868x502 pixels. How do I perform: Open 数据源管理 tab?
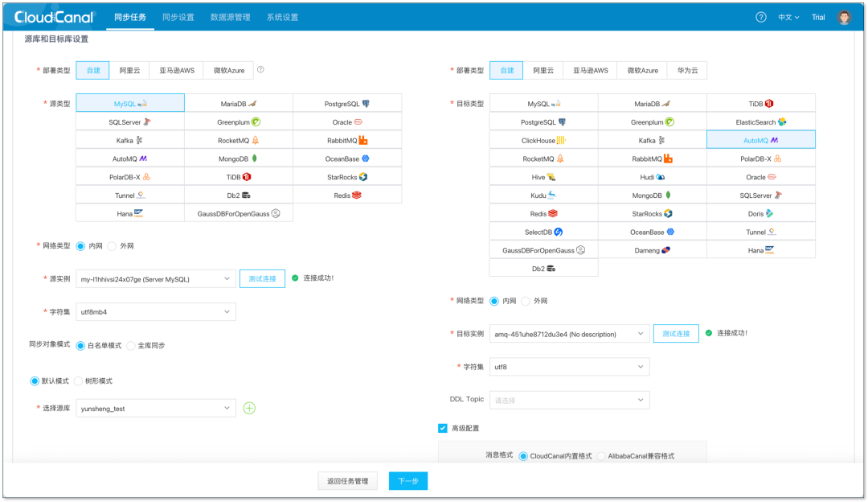(231, 17)
